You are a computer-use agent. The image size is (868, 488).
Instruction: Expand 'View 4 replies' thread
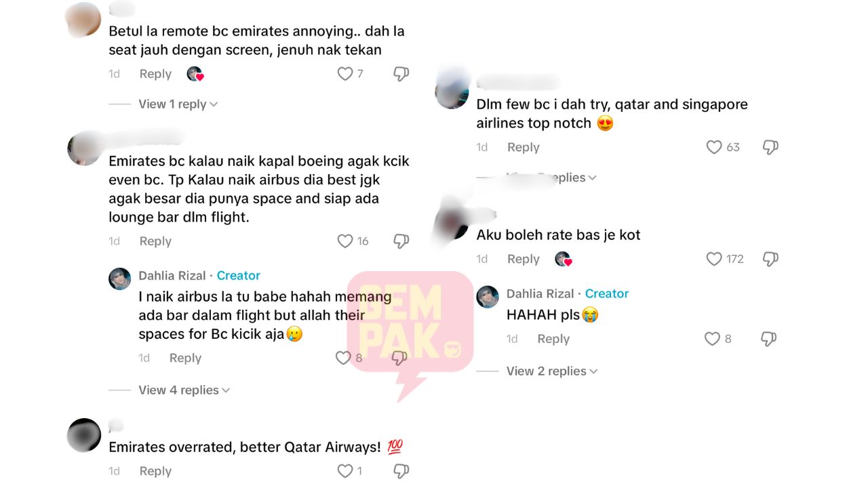pos(184,390)
